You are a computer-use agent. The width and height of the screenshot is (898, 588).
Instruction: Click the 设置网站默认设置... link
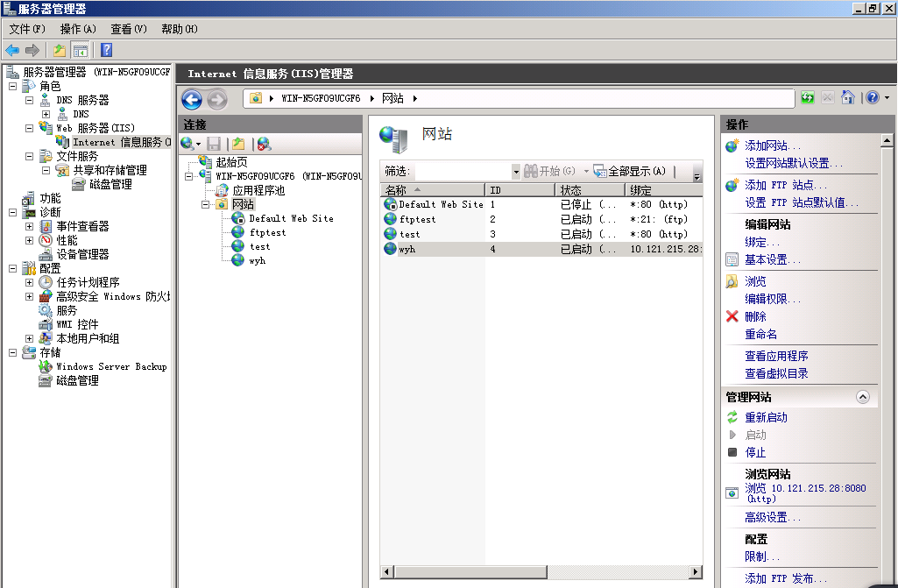[794, 163]
